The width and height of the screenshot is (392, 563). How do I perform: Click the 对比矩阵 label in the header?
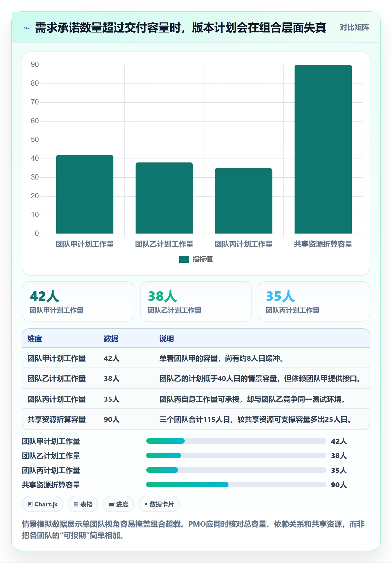coord(354,27)
